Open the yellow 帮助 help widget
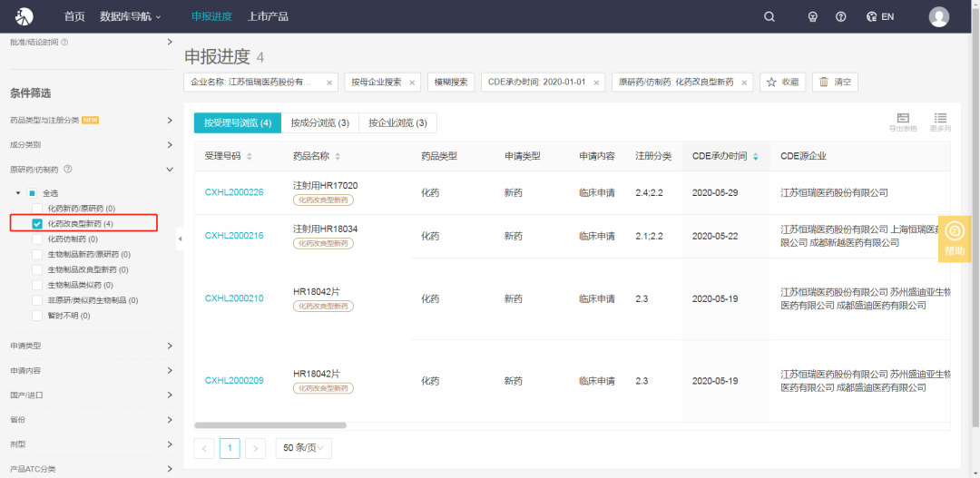 coord(955,239)
